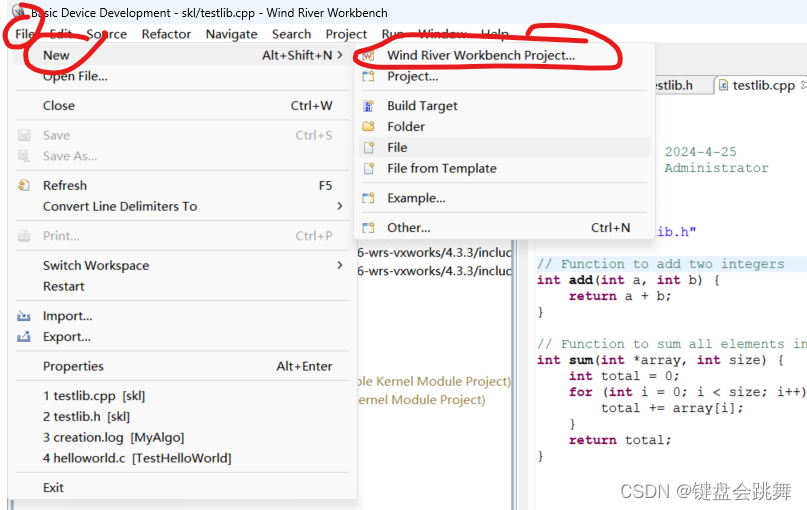Choose Build Target in the New submenu
This screenshot has height=510, width=807.
pos(422,105)
